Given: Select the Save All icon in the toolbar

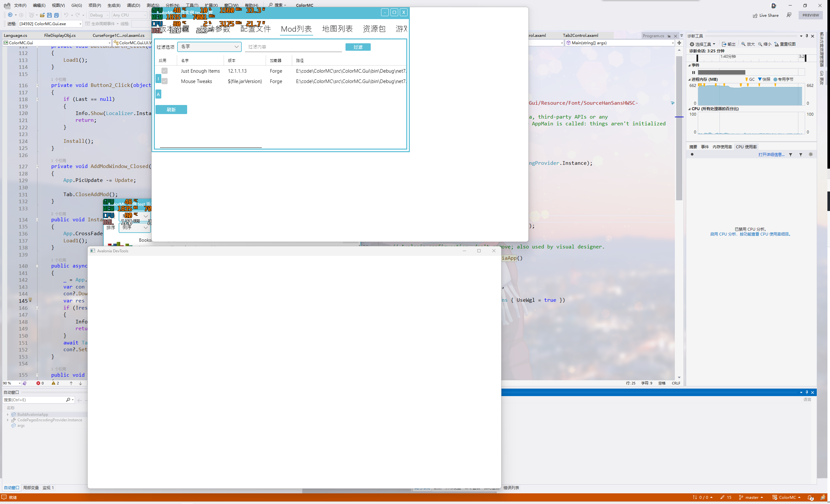Looking at the screenshot, I should [x=57, y=15].
